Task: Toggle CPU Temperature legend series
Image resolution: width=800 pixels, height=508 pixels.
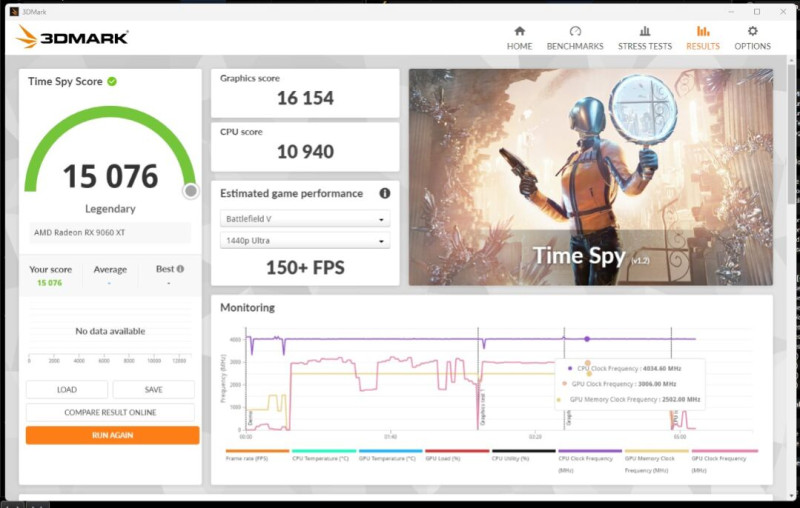Action: [323, 455]
